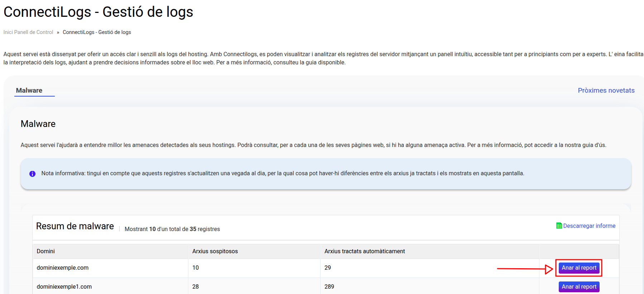Click the suspicious files value 28
Viewport: 644px width, 294px height.
tap(196, 287)
